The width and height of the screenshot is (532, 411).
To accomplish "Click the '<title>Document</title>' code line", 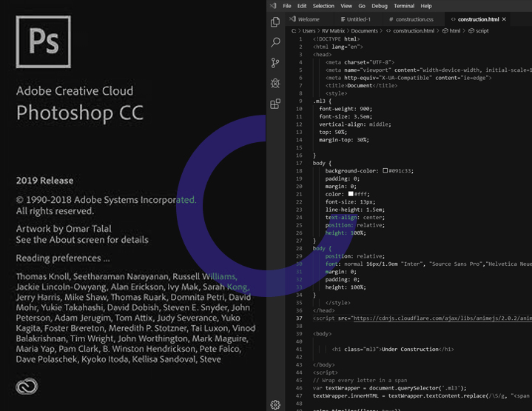I will click(361, 86).
